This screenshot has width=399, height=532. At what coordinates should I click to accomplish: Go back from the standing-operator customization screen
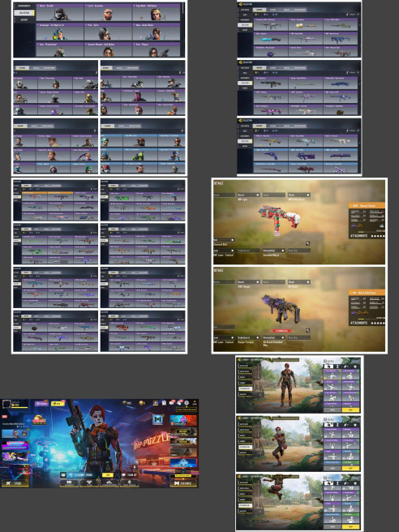tap(240, 360)
